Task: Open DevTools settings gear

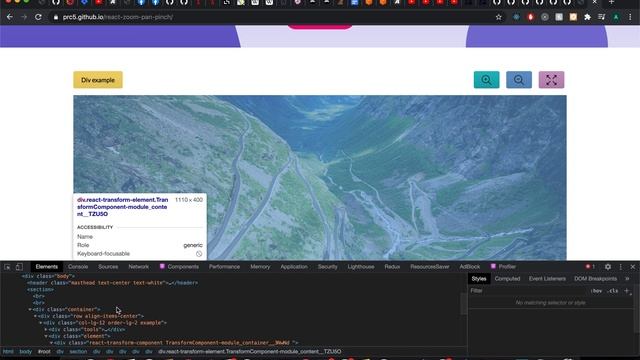Action: click(x=608, y=267)
